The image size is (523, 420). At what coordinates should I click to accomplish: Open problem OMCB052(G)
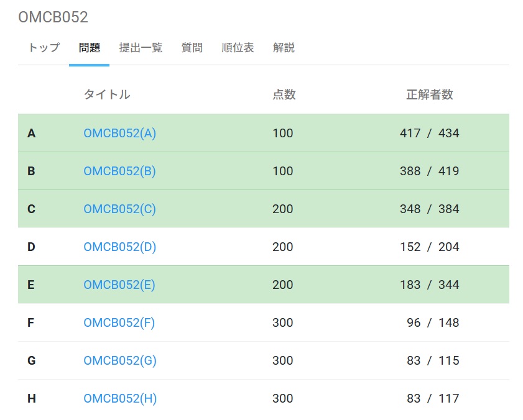coord(119,360)
